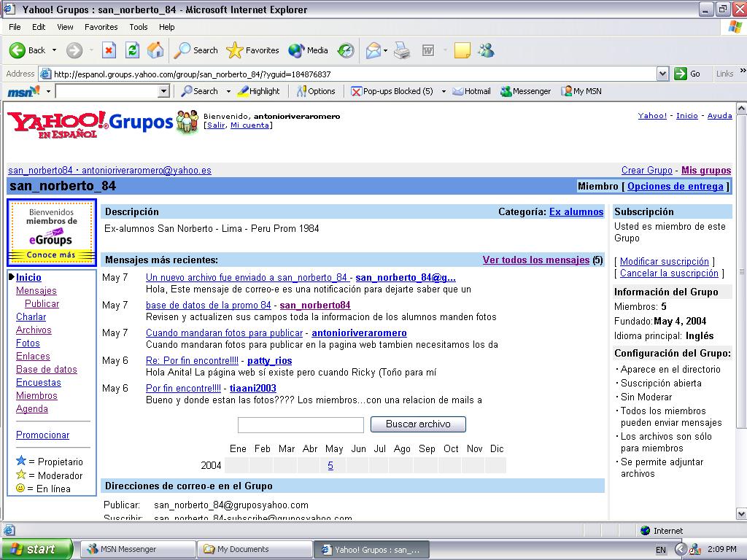747x560 pixels.
Task: Open the MSN search box dropdown
Action: coord(163,91)
